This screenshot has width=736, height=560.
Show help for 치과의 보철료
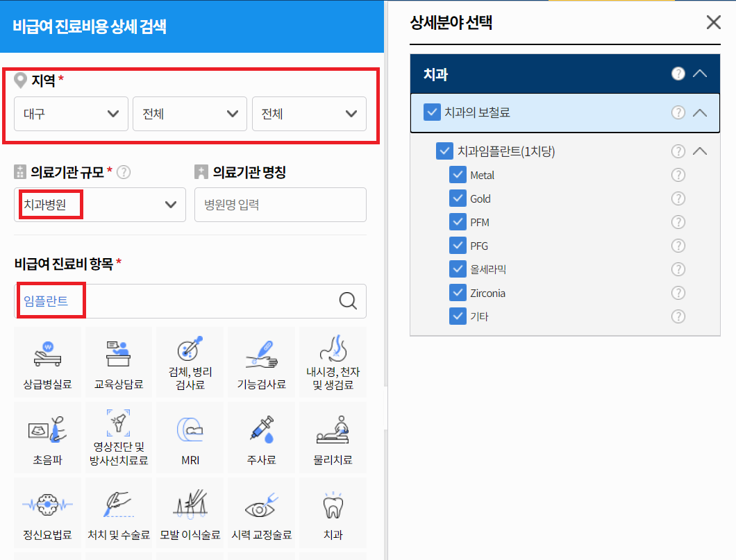point(678,112)
